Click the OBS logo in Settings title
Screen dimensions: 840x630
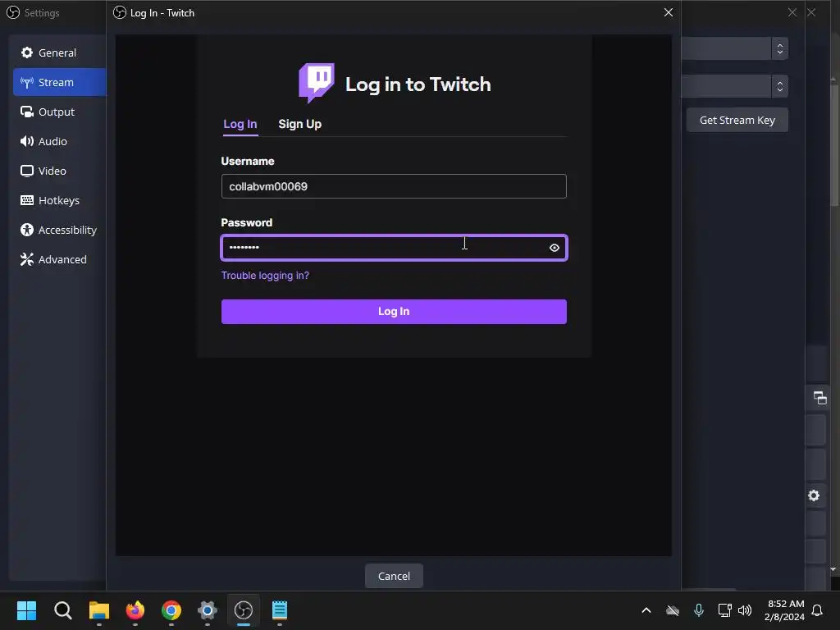[x=13, y=12]
